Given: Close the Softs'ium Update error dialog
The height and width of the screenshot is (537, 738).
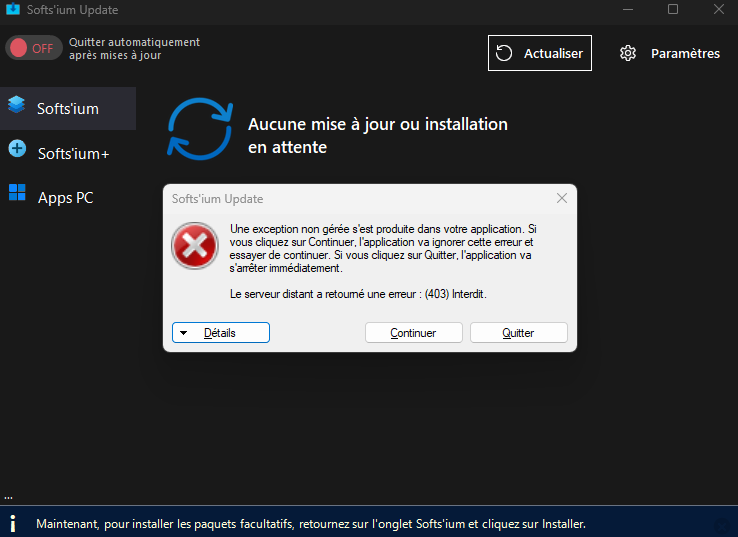Looking at the screenshot, I should [x=562, y=198].
